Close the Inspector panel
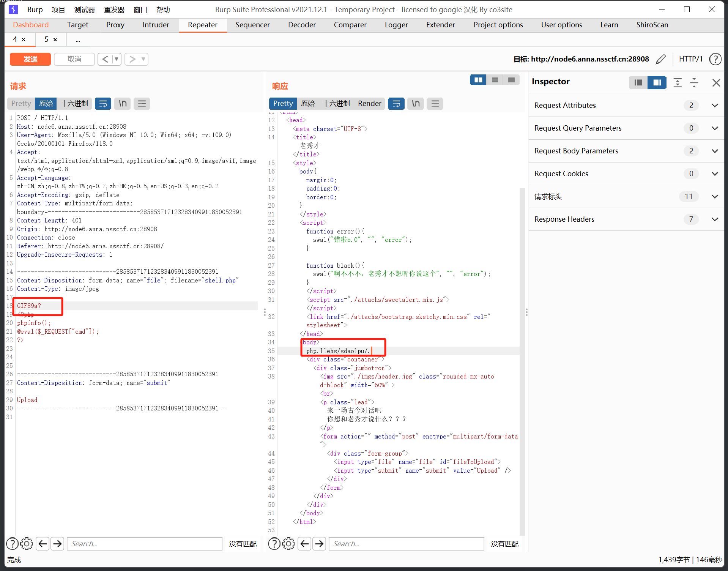728x571 pixels. pyautogui.click(x=716, y=82)
